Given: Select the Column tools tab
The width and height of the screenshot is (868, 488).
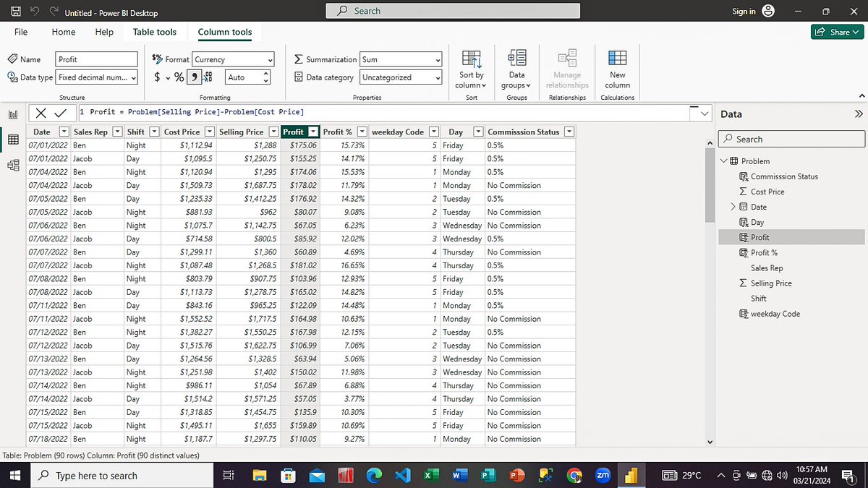Looking at the screenshot, I should (225, 32).
